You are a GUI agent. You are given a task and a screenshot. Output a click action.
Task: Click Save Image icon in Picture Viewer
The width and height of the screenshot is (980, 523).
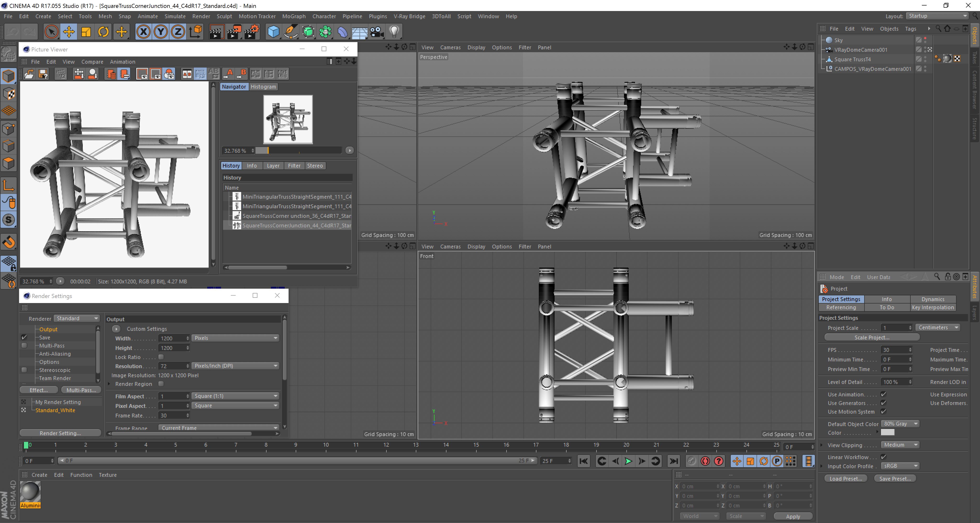coord(43,74)
